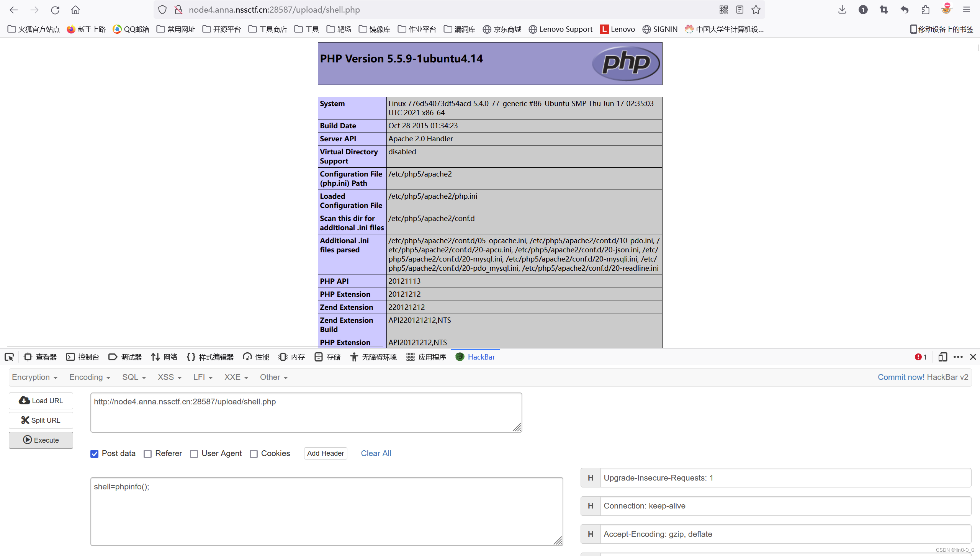The image size is (980, 556).
Task: Click the Clear All link
Action: [376, 453]
